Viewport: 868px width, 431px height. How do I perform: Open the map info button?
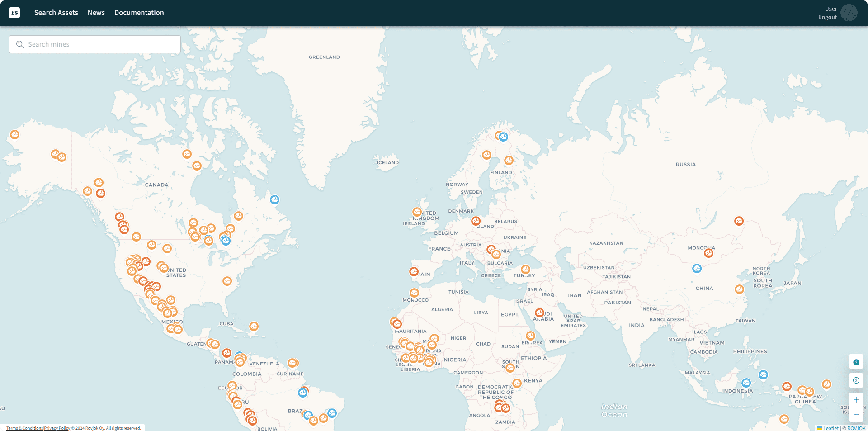tap(856, 380)
